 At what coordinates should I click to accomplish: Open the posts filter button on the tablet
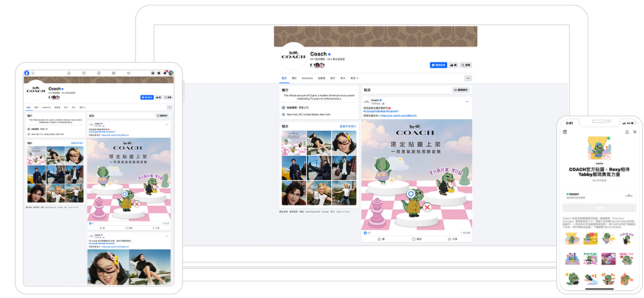(x=163, y=116)
